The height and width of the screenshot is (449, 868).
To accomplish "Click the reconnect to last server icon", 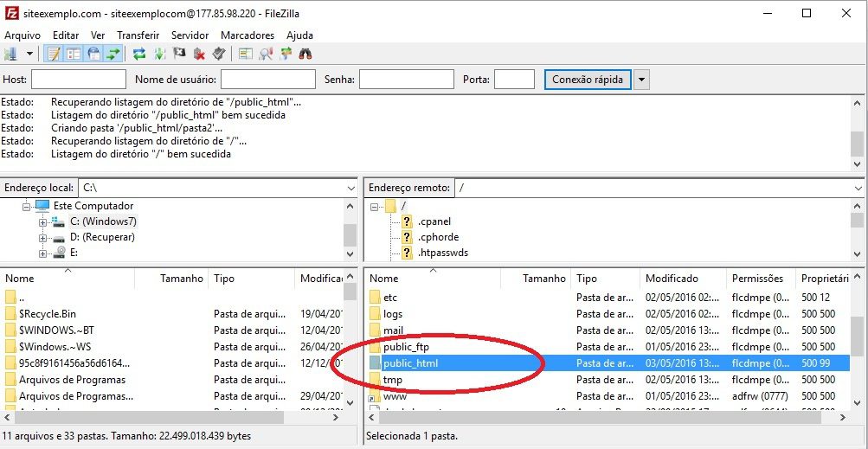I will (219, 54).
